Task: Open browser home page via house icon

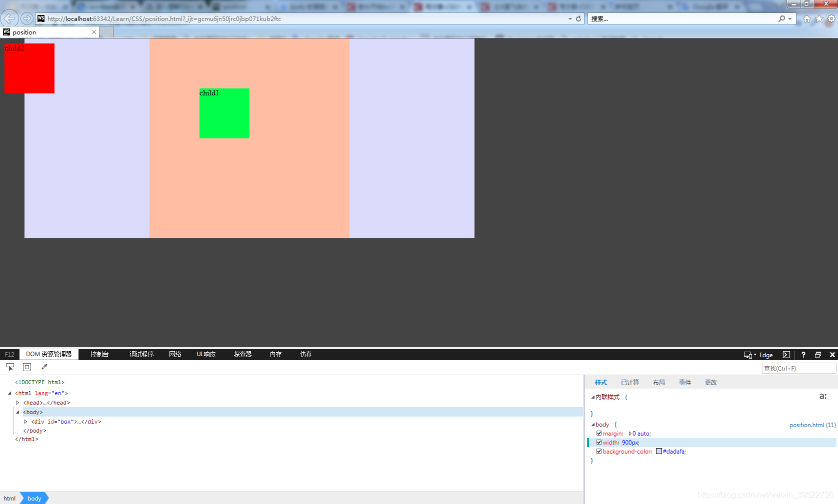Action: point(807,18)
